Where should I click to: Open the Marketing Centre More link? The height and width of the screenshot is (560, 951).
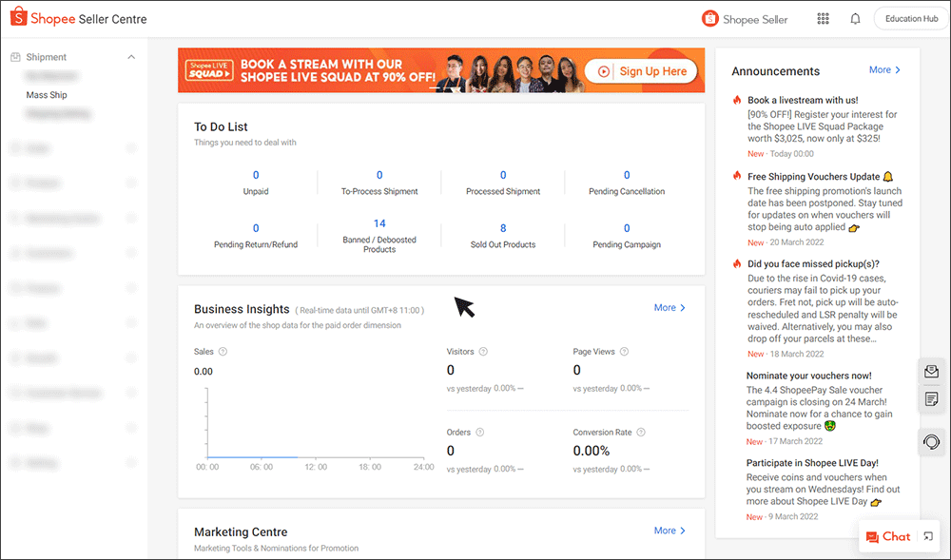coord(669,531)
